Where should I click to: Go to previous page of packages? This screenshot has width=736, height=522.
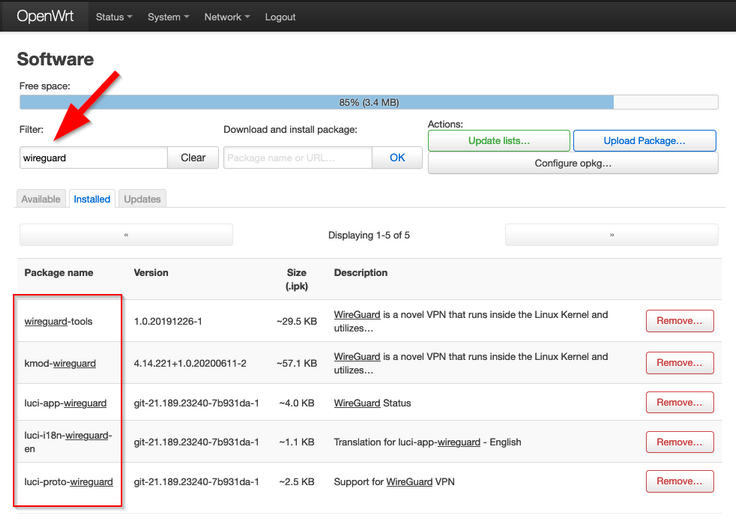tap(126, 235)
